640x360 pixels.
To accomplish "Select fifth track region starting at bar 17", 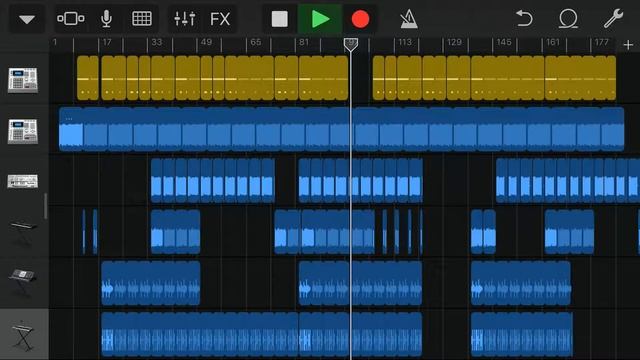I will [x=151, y=283].
